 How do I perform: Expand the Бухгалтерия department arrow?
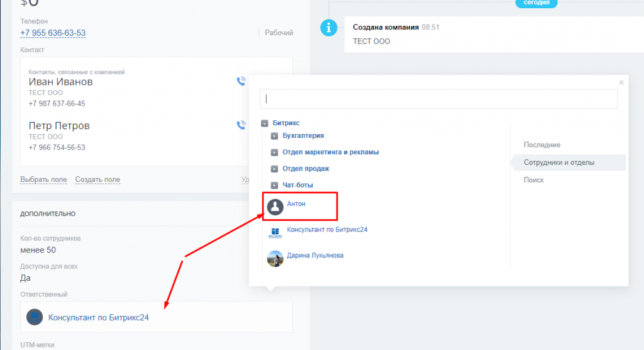pos(274,136)
